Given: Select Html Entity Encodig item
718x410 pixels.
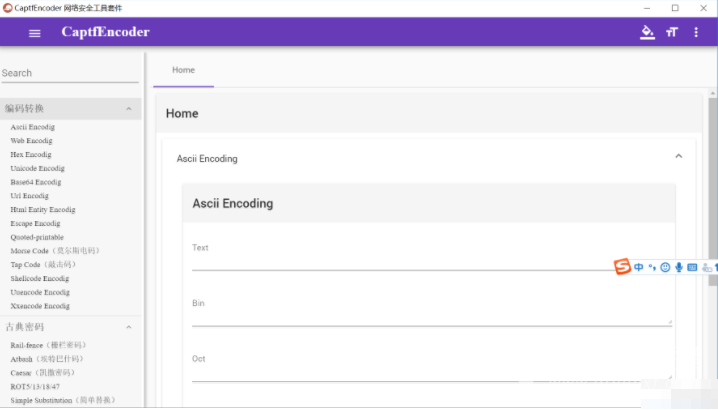Looking at the screenshot, I should (x=43, y=209).
